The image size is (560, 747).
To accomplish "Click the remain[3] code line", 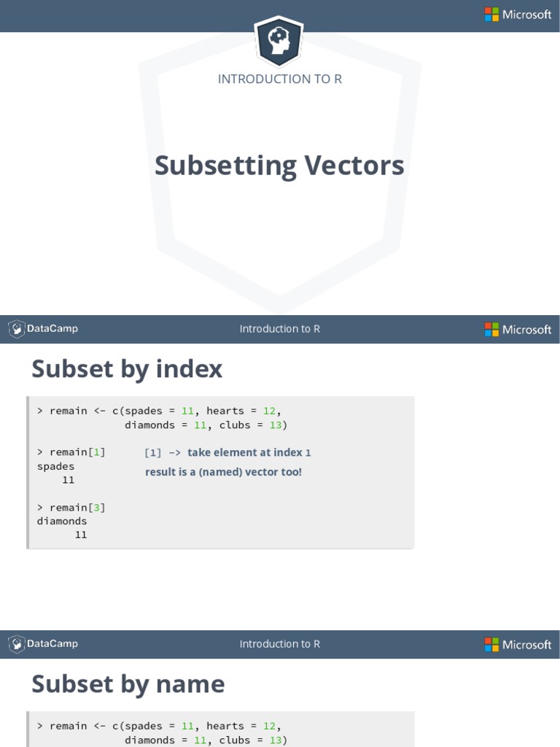I will pos(71,508).
